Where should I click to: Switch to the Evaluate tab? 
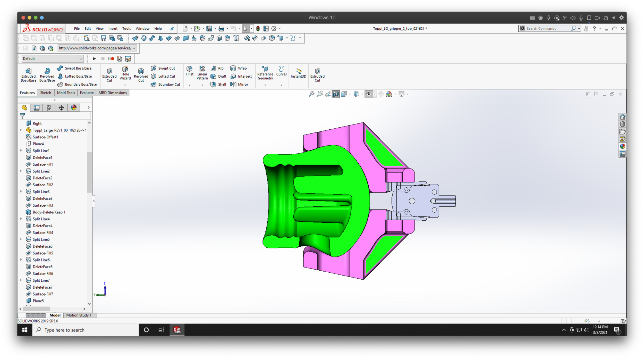[87, 93]
